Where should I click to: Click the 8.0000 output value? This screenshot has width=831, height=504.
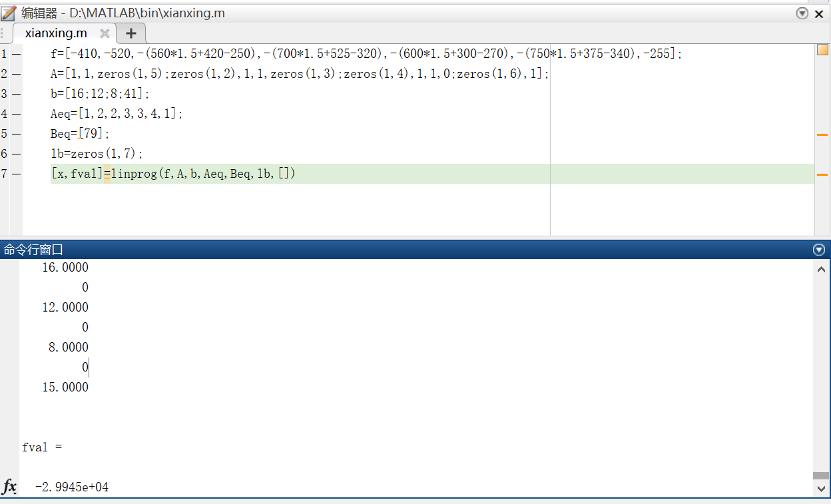click(69, 348)
